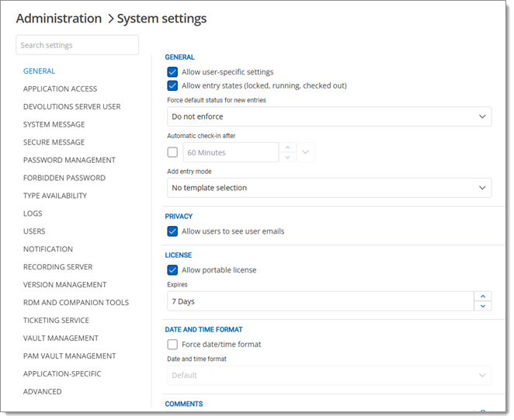Open Ticketing Service settings
This screenshot has height=420, width=514.
pyautogui.click(x=56, y=320)
